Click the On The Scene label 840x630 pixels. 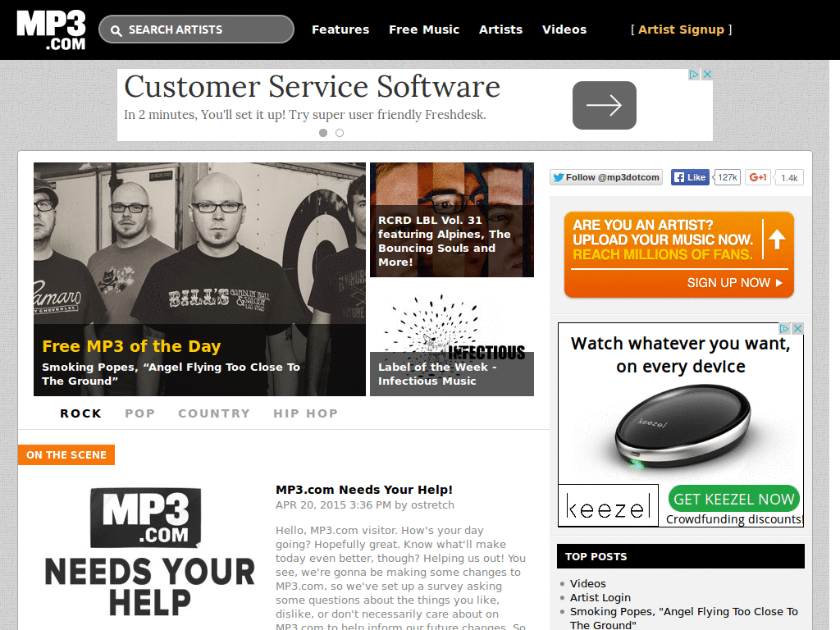pos(66,454)
